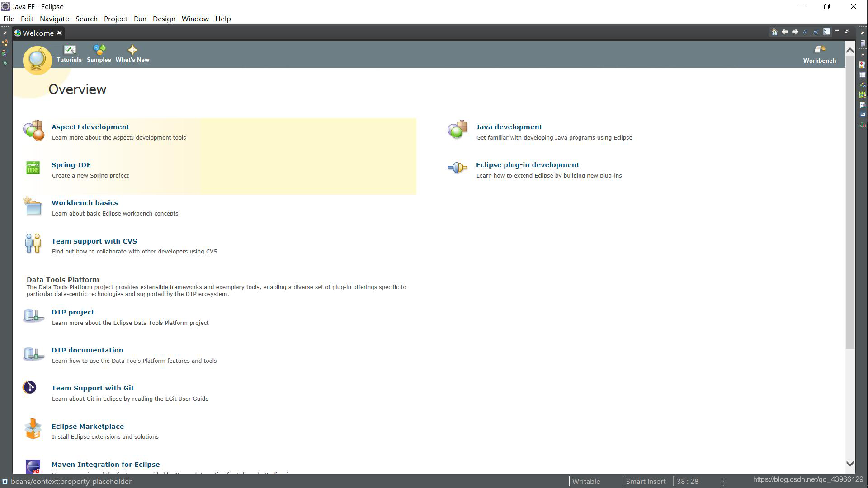868x488 pixels.
Task: Click the Team Support with Git icon
Action: pos(29,387)
